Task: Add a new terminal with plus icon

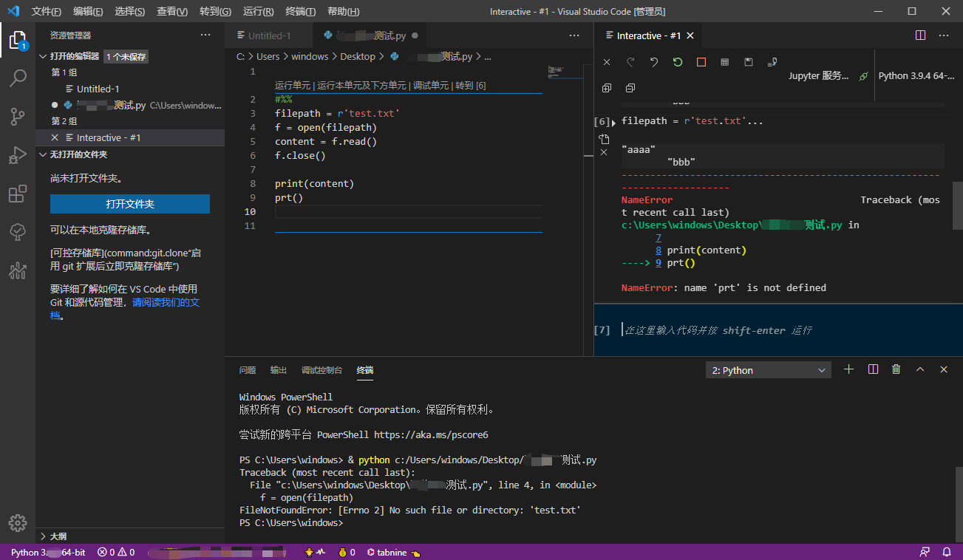Action: pyautogui.click(x=849, y=369)
